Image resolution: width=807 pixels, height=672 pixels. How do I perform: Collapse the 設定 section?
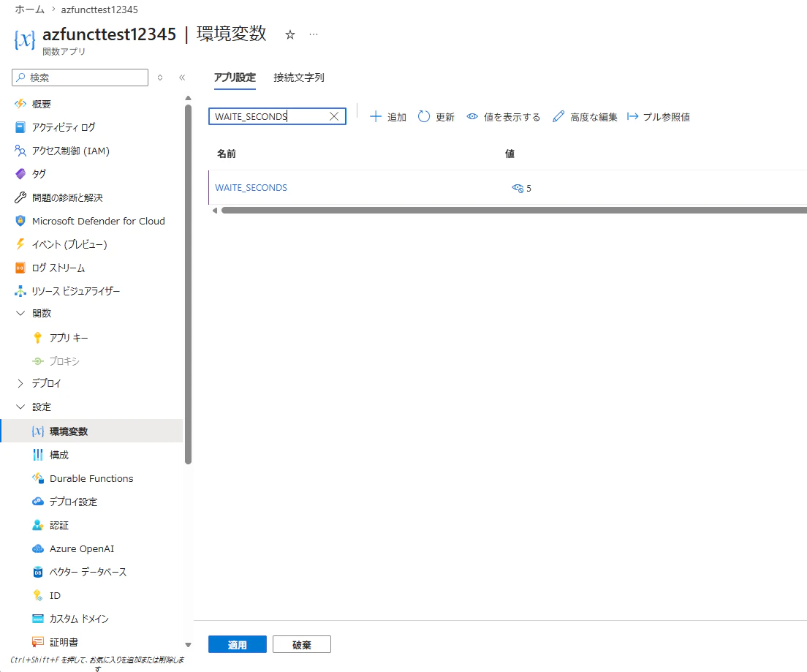[20, 407]
